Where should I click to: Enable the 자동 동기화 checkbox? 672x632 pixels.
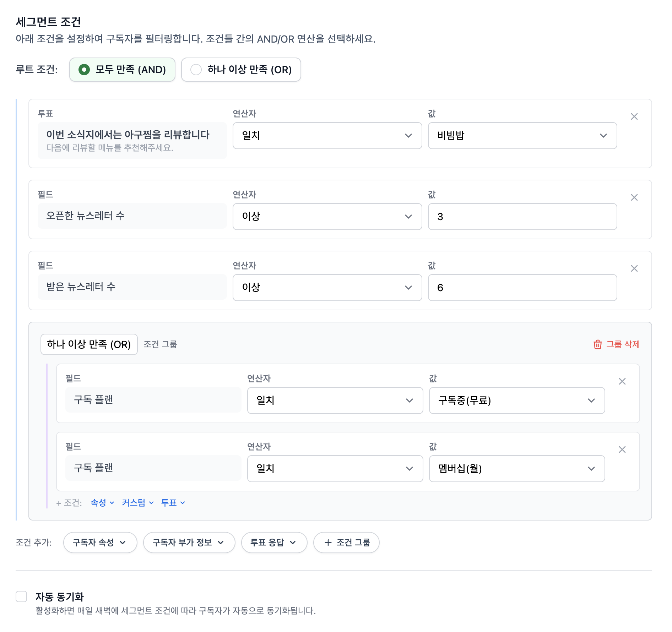click(x=21, y=596)
